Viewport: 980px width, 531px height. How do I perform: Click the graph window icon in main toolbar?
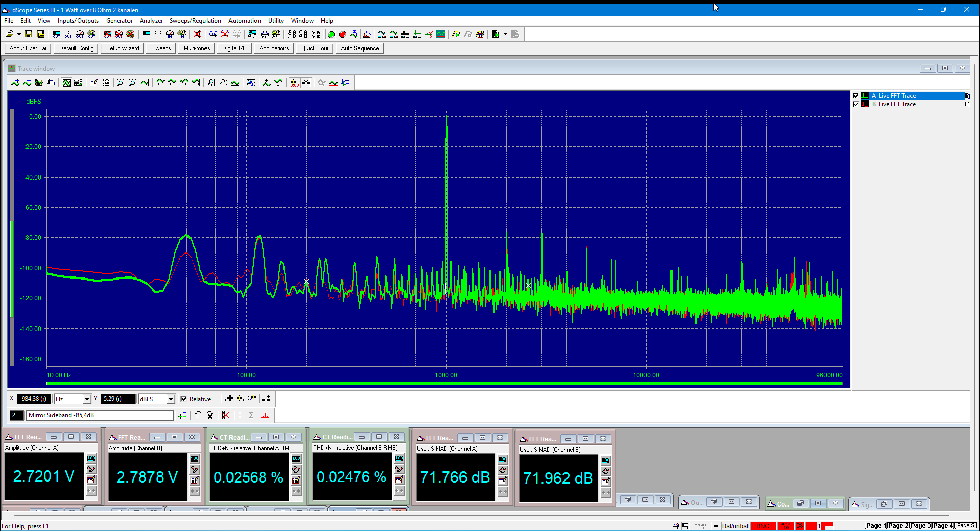(x=441, y=34)
